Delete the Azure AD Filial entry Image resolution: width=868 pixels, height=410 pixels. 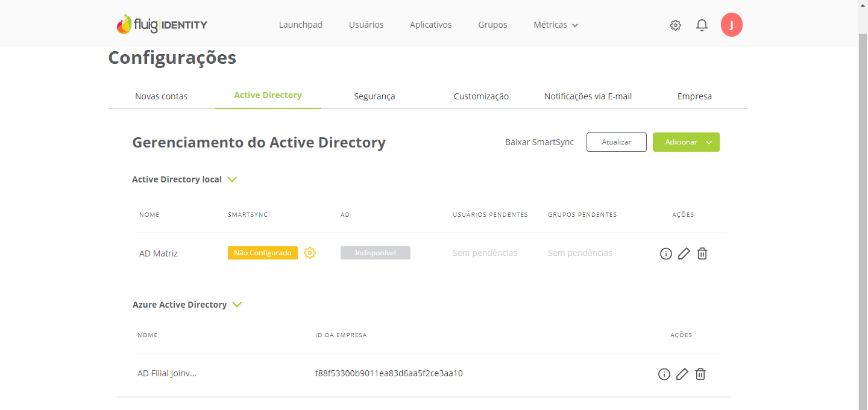pos(700,374)
